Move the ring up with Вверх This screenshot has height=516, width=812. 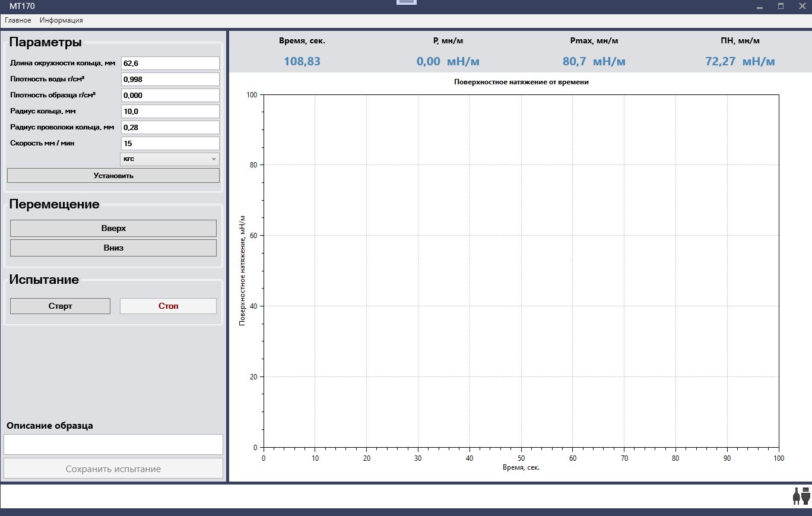coord(113,229)
